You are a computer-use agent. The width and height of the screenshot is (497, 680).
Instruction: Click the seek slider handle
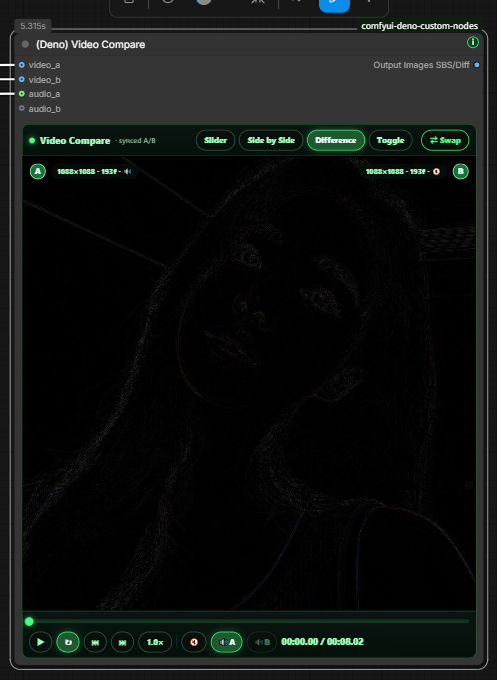point(29,622)
